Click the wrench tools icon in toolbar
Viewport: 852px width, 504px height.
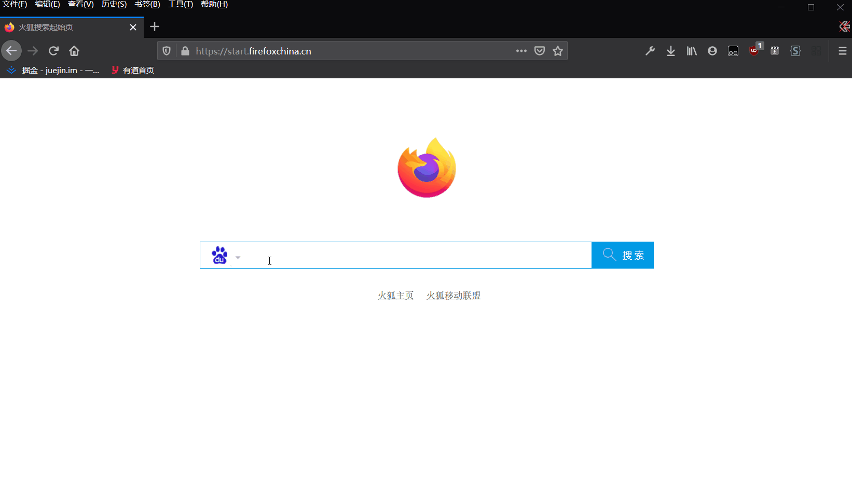[x=650, y=51]
